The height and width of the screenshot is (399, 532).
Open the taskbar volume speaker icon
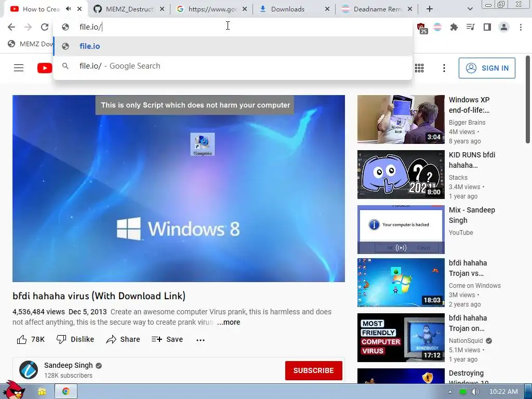475,392
